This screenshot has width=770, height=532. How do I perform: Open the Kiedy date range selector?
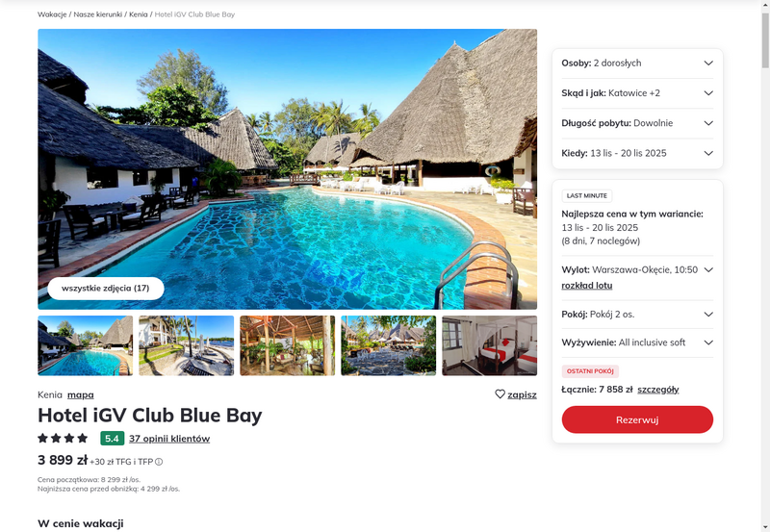[x=637, y=153]
